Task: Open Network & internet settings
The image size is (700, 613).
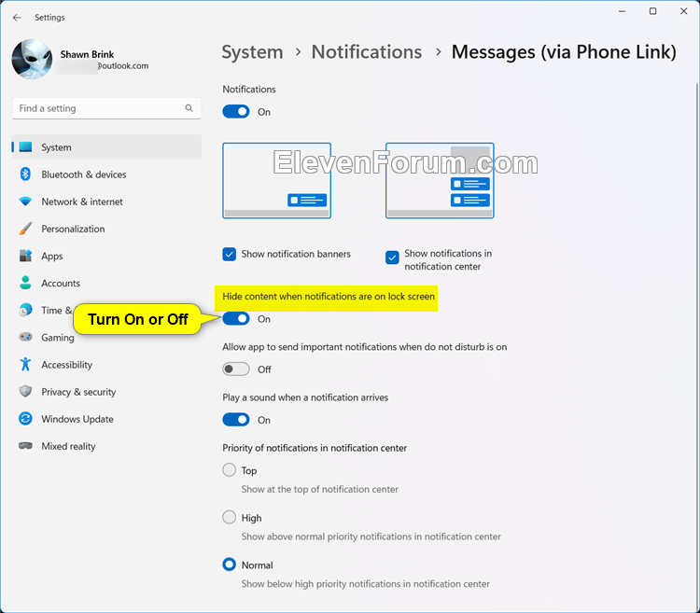Action: pyautogui.click(x=82, y=202)
